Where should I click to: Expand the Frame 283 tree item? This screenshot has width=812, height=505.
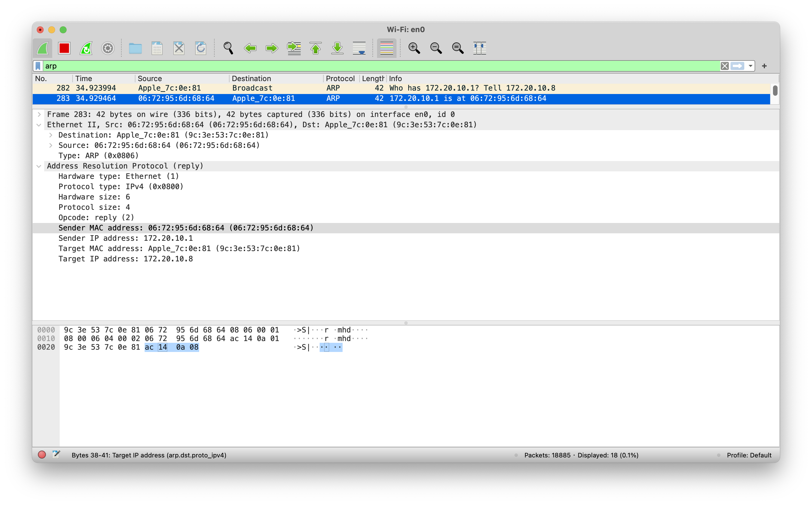pos(39,115)
